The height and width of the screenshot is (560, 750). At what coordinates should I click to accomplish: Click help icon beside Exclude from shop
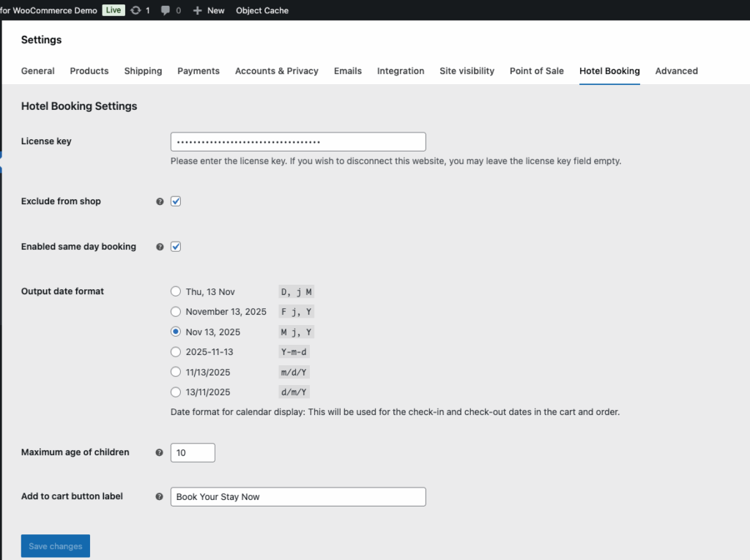point(160,201)
